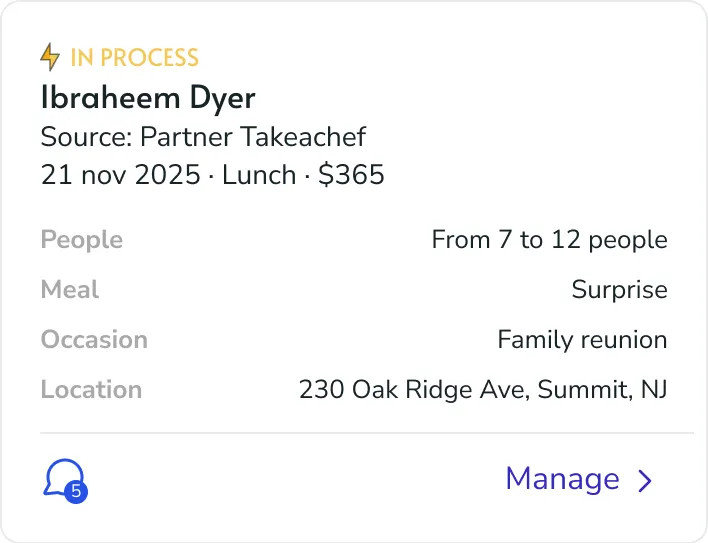708x543 pixels.
Task: Click the People row label
Action: click(x=82, y=240)
